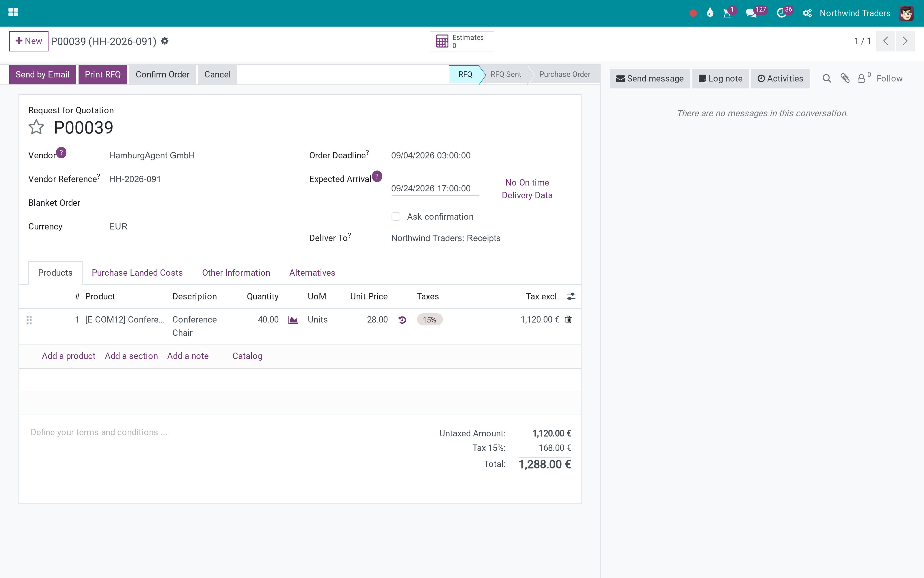Go to next record arrow
This screenshot has width=924, height=578.
click(905, 41)
